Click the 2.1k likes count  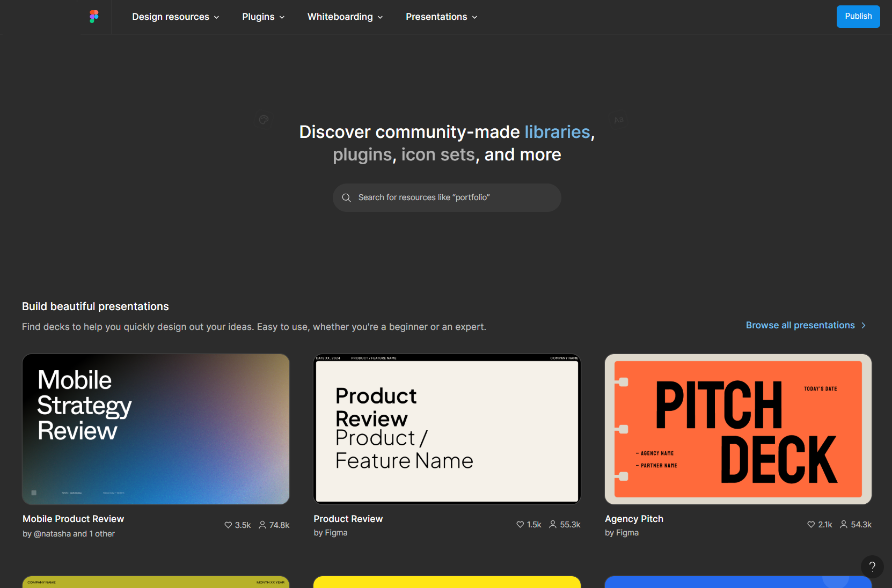[825, 525]
